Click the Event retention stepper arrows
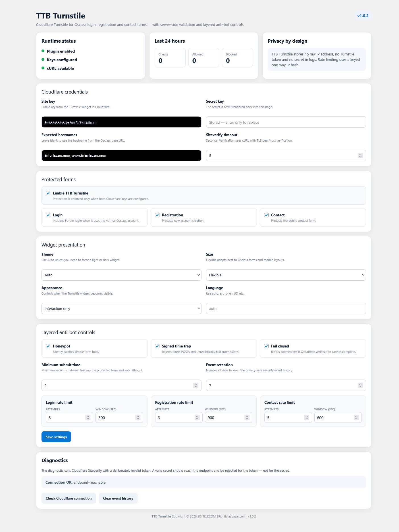The height and width of the screenshot is (532, 399). [360, 385]
